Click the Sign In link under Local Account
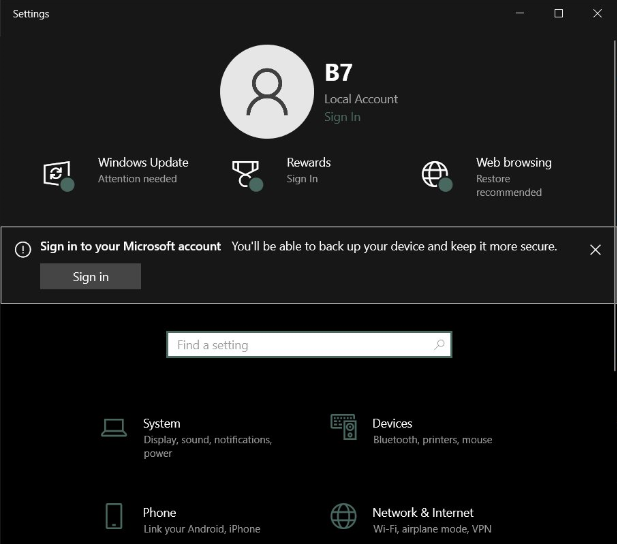 342,117
